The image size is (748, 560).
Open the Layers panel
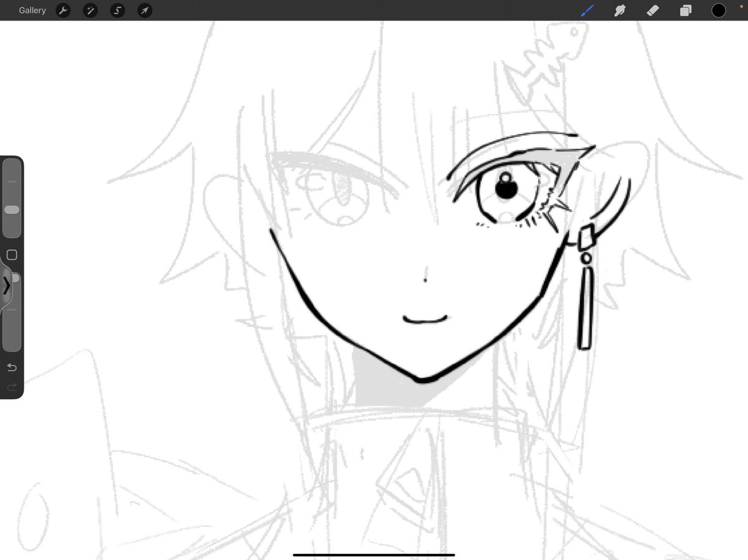pyautogui.click(x=686, y=11)
